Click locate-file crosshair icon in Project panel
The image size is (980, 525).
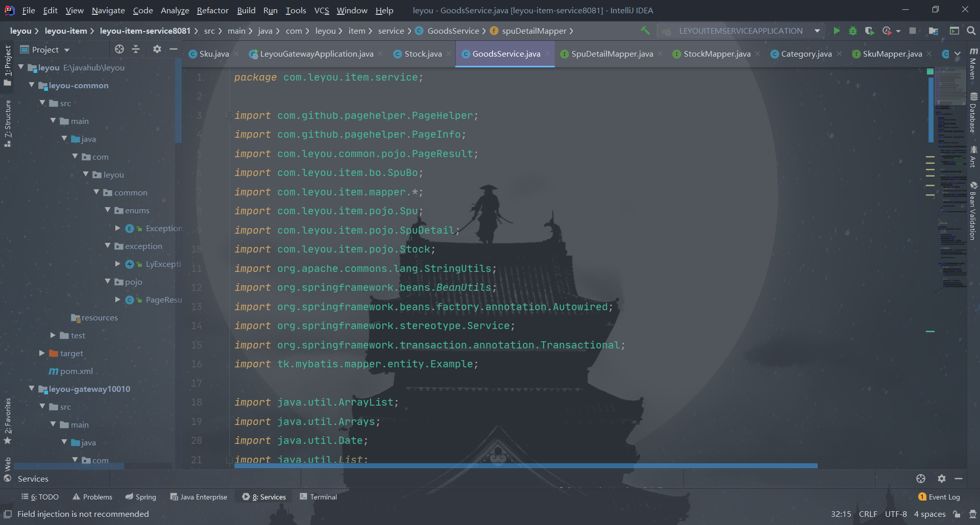pos(119,49)
